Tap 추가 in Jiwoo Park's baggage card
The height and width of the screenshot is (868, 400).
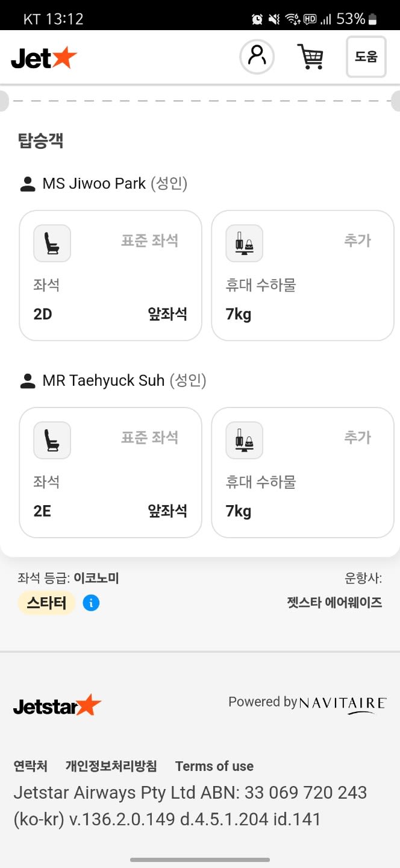click(x=357, y=240)
